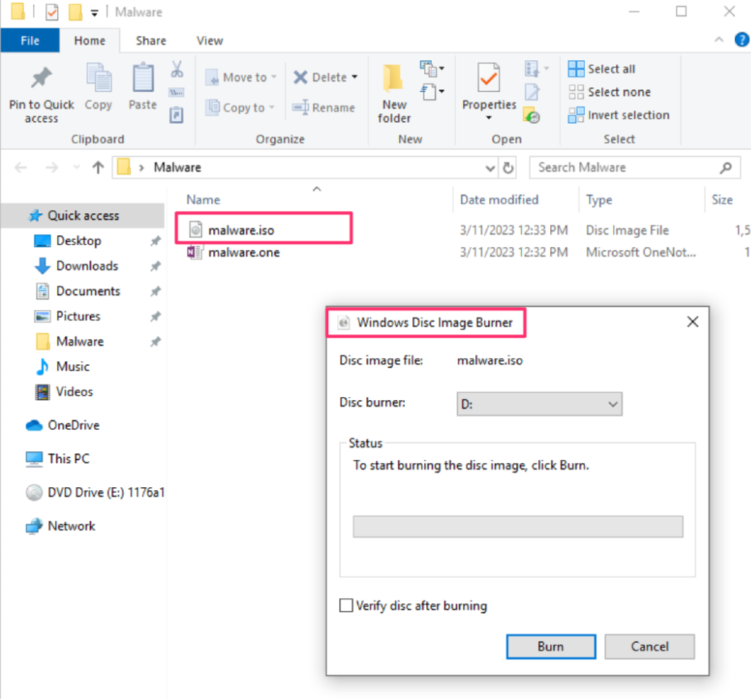The width and height of the screenshot is (751, 700).
Task: Enable Verify disc after burning
Action: [x=346, y=605]
